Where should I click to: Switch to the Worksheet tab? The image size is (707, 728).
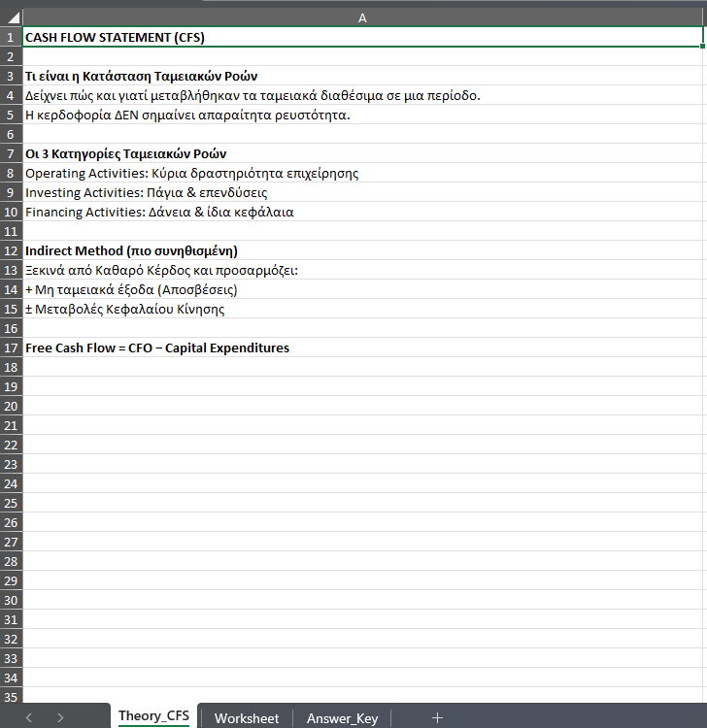point(247,718)
